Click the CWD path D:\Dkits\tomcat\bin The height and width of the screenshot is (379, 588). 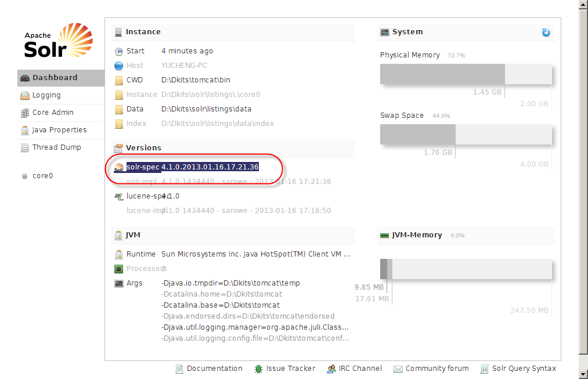tap(196, 80)
